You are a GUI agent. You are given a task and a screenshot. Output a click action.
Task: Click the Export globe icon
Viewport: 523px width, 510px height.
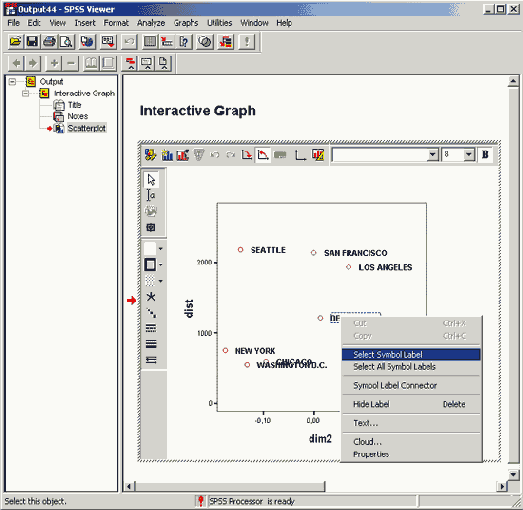coord(88,42)
